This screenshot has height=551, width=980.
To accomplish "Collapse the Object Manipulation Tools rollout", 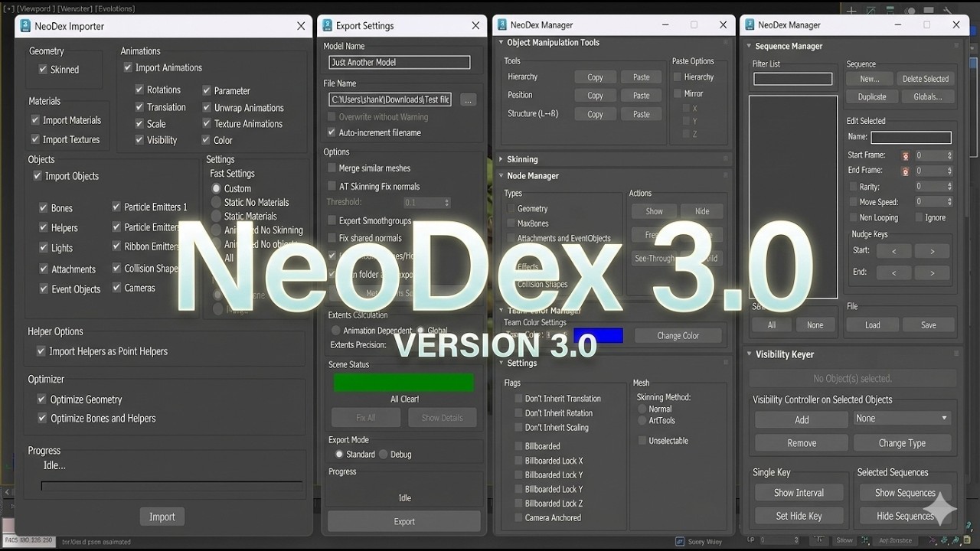I will pyautogui.click(x=501, y=43).
